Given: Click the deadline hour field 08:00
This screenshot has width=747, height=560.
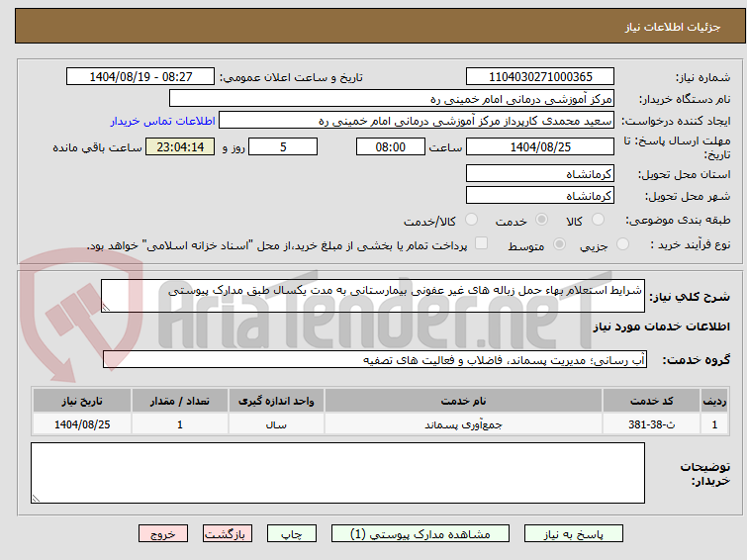Looking at the screenshot, I should [390, 146].
